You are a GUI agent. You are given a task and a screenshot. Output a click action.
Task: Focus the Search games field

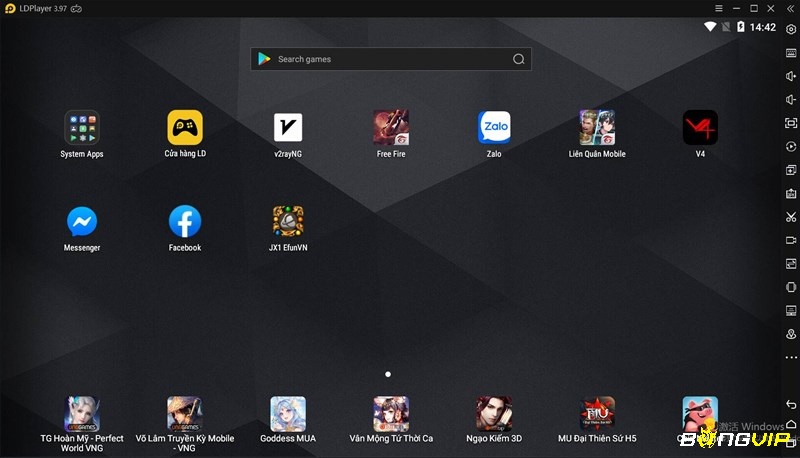click(x=391, y=59)
